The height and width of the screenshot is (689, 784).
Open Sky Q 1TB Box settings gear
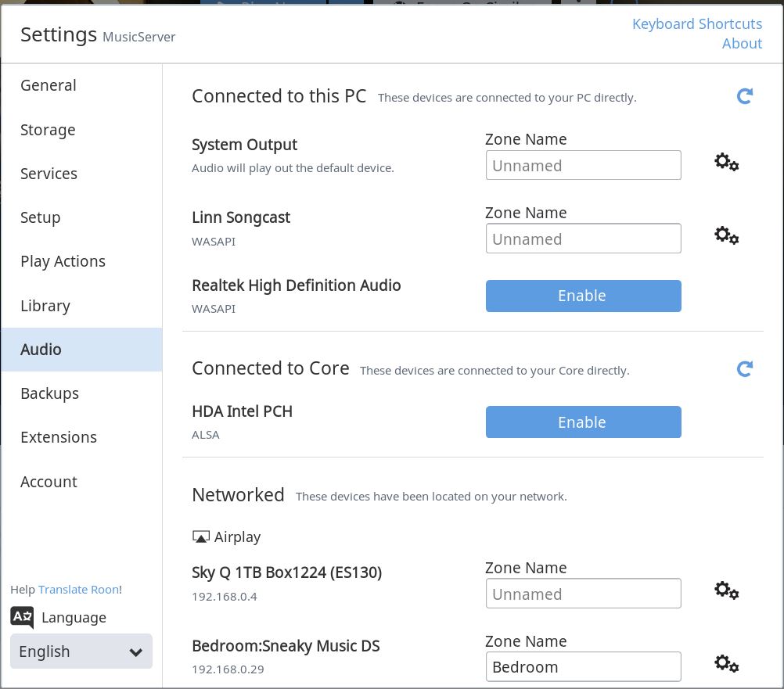click(727, 590)
